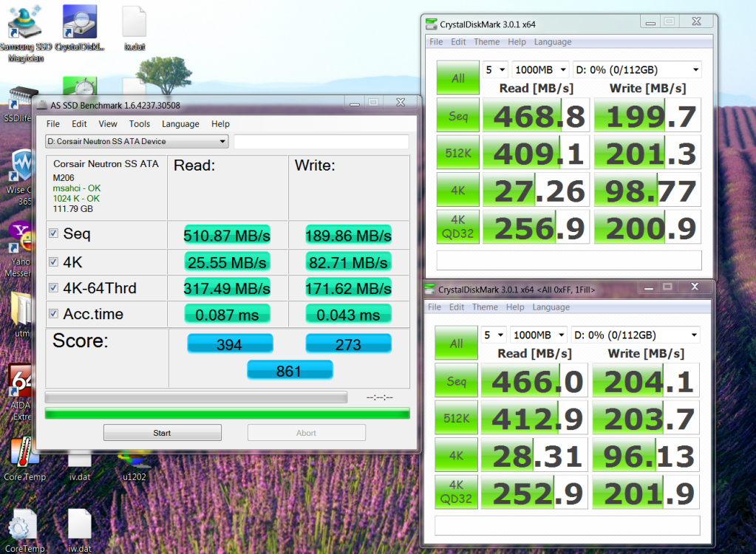
Task: Click All button in bottom CrystalDiskMark
Action: [456, 343]
